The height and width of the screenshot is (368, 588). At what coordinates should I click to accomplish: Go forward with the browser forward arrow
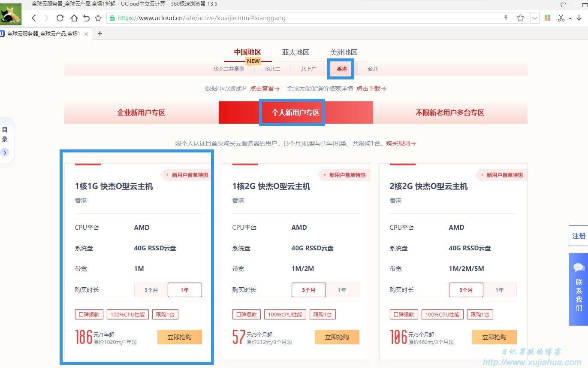[46, 18]
